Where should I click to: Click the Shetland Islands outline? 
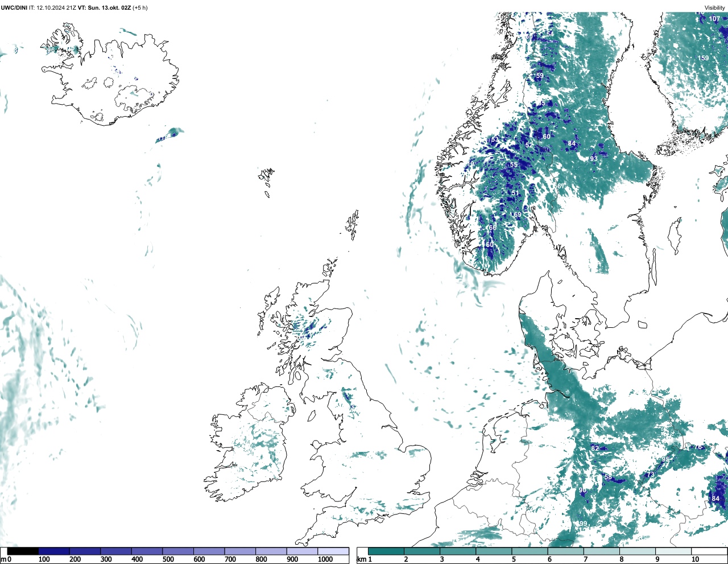tap(353, 225)
